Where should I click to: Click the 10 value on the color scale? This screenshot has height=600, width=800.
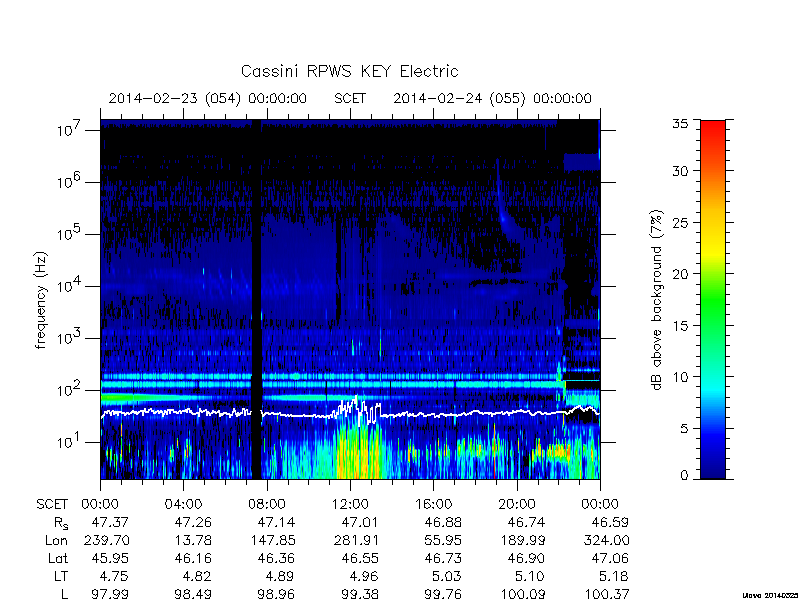coord(680,377)
